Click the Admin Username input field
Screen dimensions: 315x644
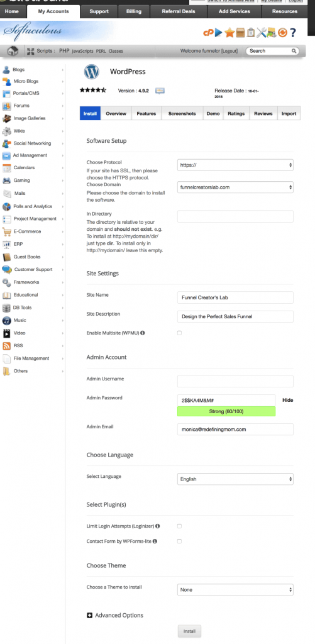pos(235,381)
